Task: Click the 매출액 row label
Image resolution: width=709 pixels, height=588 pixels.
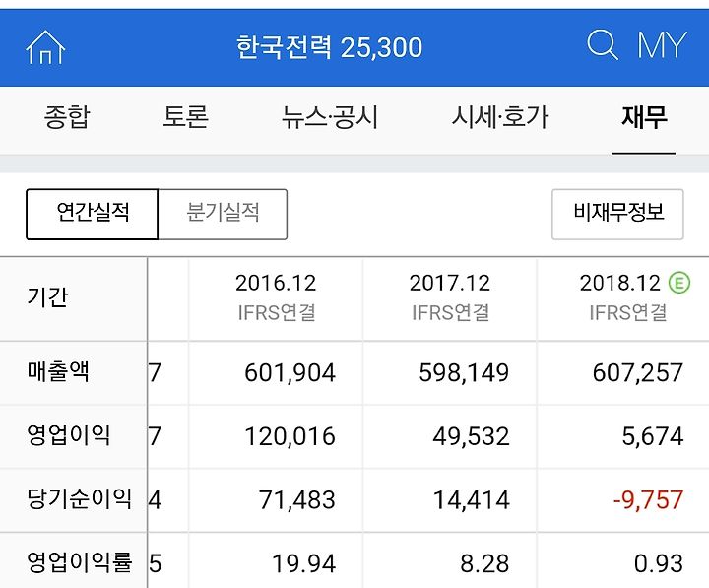Action: tap(58, 371)
